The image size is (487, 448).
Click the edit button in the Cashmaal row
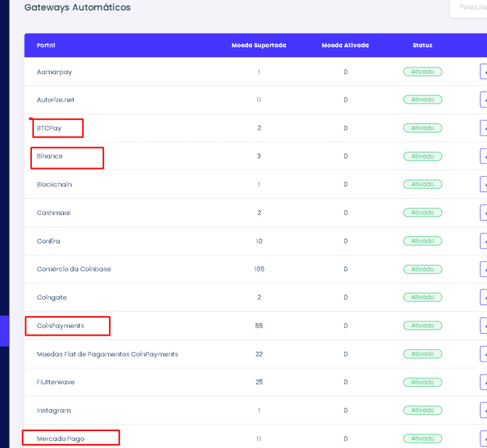coord(483,213)
